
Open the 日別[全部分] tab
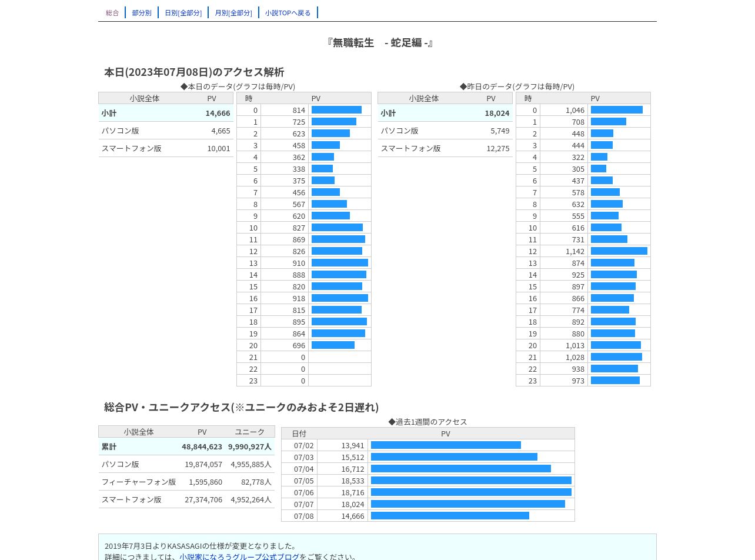pyautogui.click(x=183, y=13)
